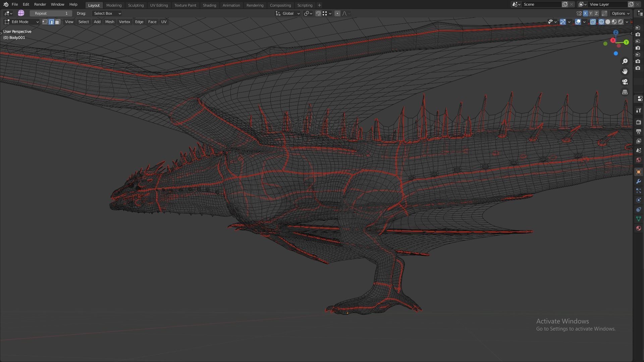The image size is (644, 362).
Task: Open the Mesh menu
Action: tap(110, 22)
